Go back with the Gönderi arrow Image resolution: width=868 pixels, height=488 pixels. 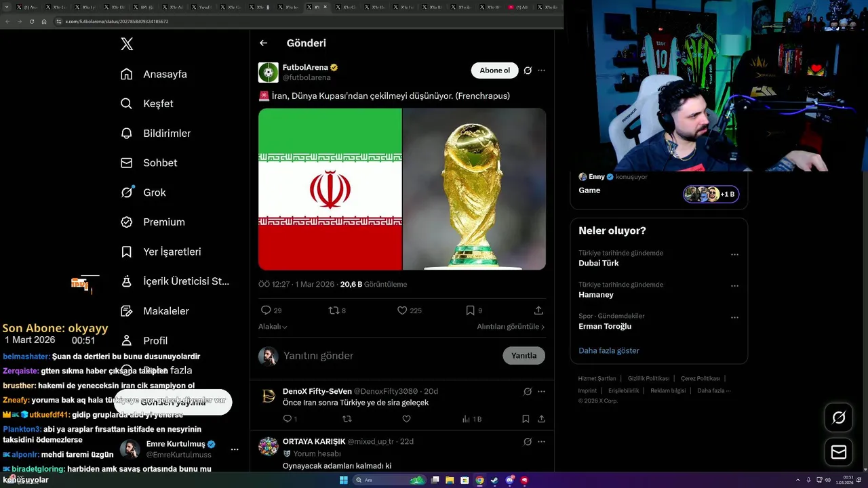click(x=264, y=43)
